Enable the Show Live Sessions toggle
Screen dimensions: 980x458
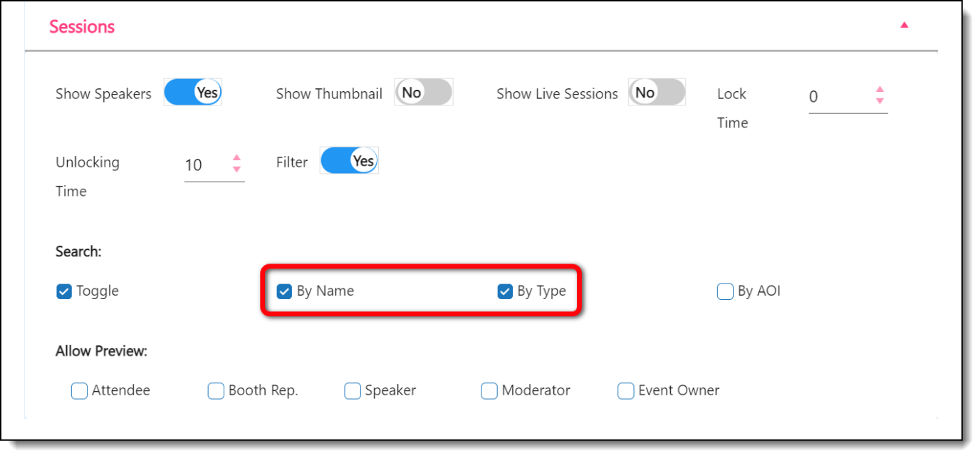[x=657, y=93]
